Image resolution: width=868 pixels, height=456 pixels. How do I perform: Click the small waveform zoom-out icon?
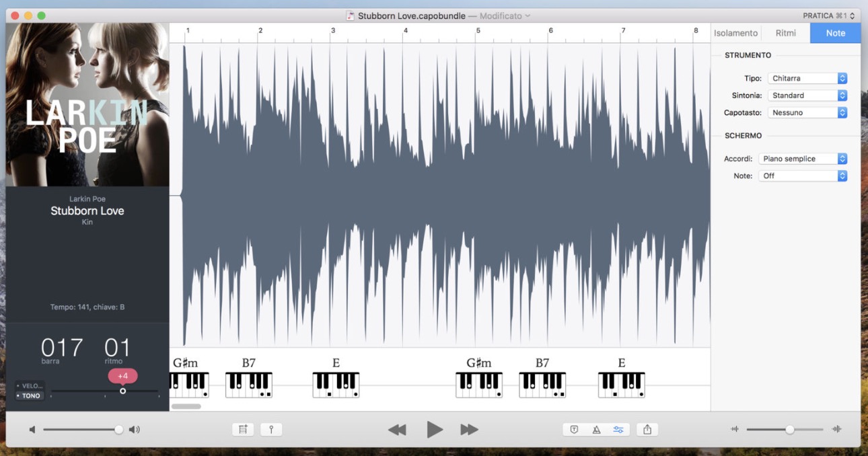(735, 429)
